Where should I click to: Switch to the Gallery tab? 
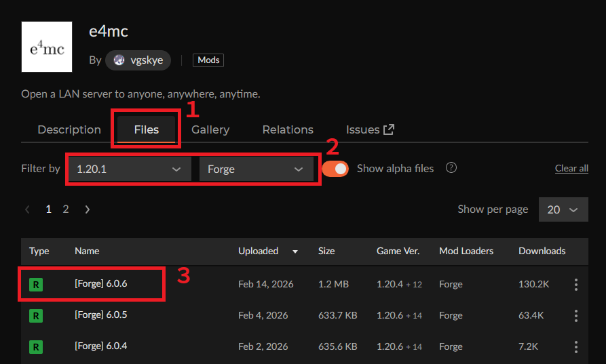coord(210,129)
